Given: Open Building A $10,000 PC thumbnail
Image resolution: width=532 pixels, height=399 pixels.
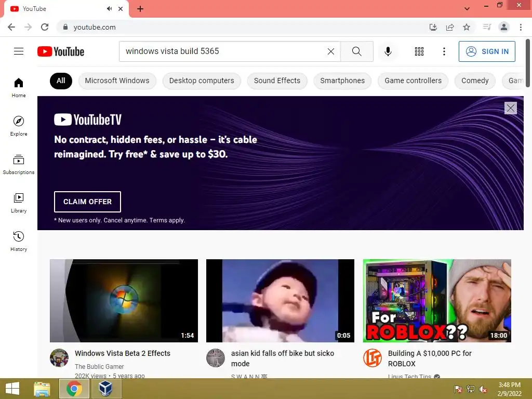Looking at the screenshot, I should click(437, 301).
